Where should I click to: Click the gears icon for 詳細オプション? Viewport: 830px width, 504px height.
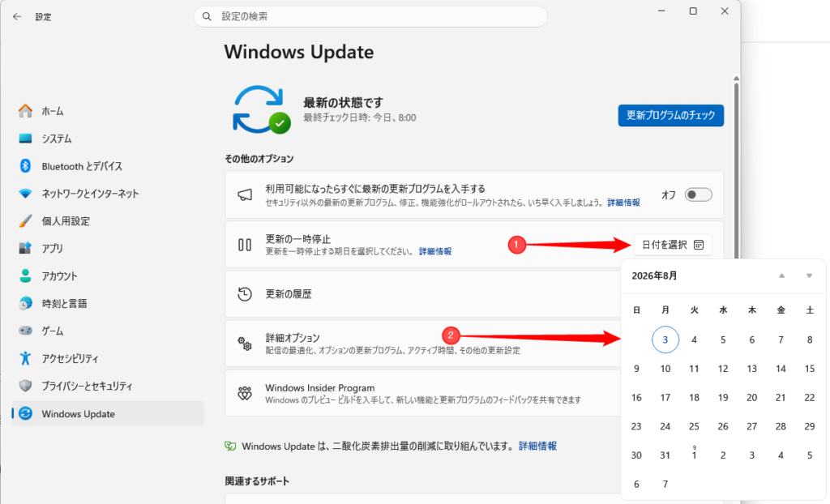[245, 344]
